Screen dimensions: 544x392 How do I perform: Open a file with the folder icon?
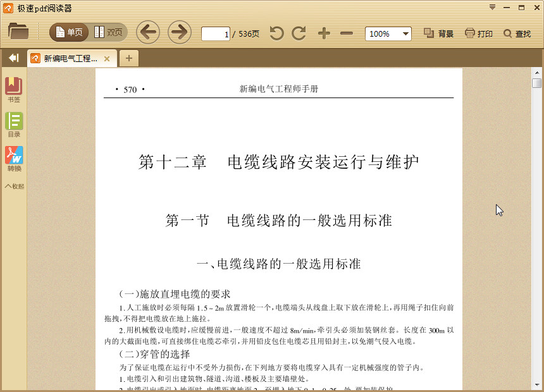18,31
